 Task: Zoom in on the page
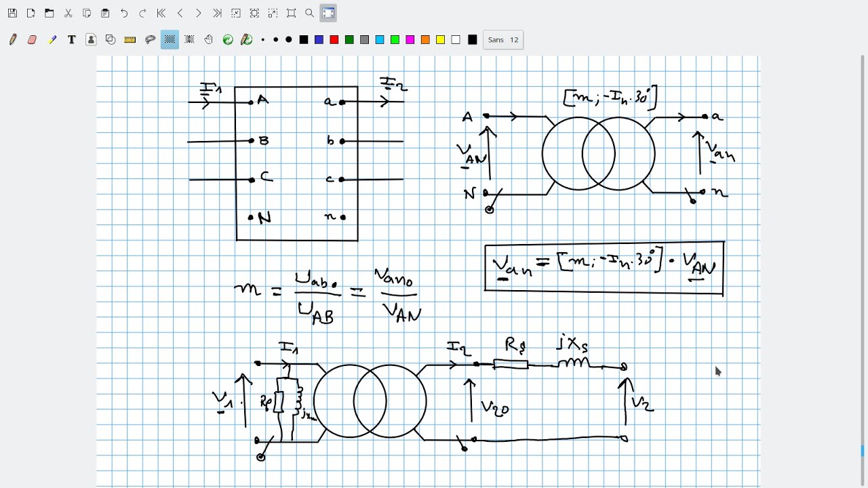[x=273, y=13]
